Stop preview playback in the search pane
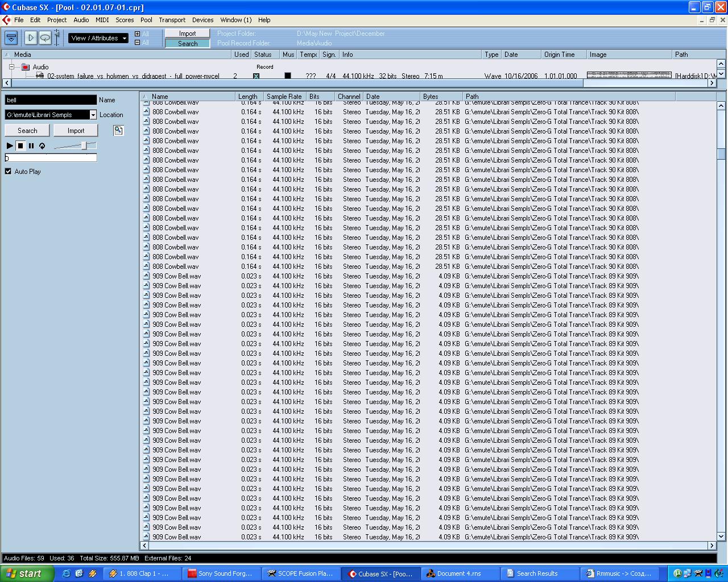This screenshot has width=728, height=582. click(x=20, y=145)
